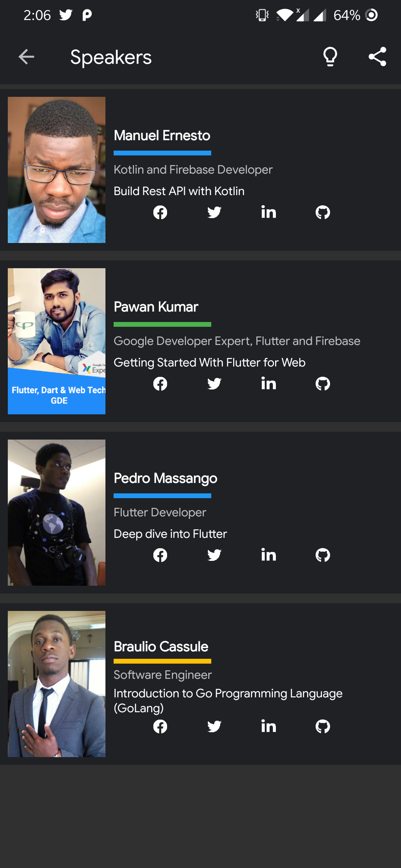The width and height of the screenshot is (401, 868).
Task: Open Pawan Kumar's GitHub icon
Action: (x=323, y=384)
